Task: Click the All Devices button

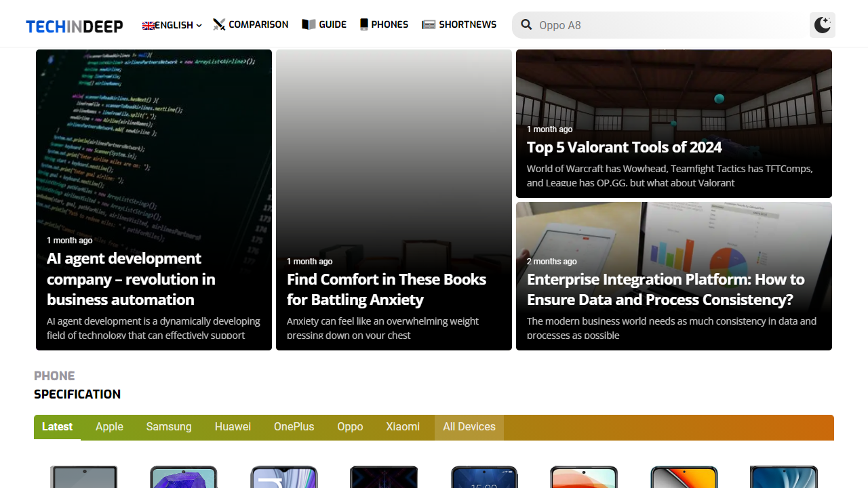Action: [469, 427]
